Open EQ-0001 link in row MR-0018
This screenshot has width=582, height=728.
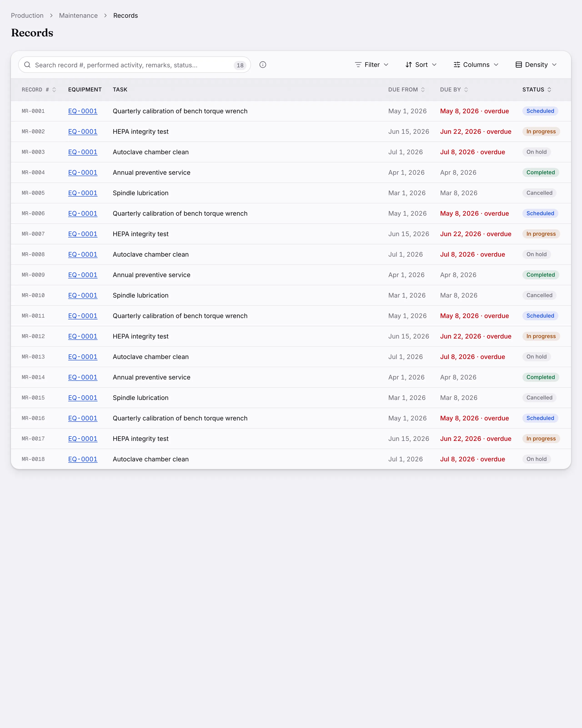83,459
